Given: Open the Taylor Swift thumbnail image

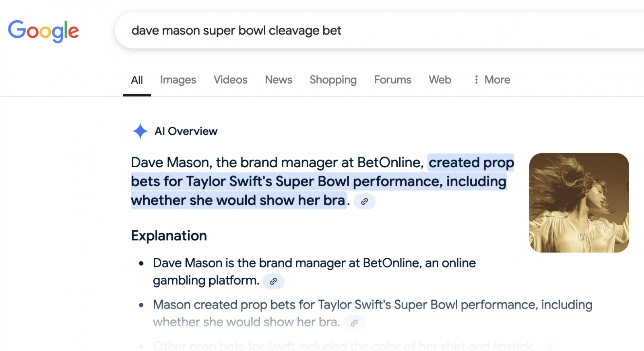Looking at the screenshot, I should point(579,203).
